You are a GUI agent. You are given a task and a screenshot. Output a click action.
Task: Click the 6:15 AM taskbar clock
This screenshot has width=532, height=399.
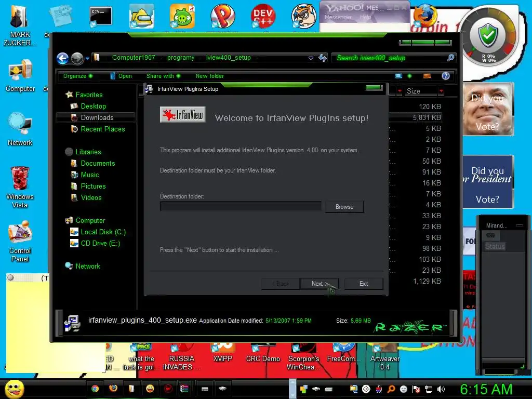486,390
